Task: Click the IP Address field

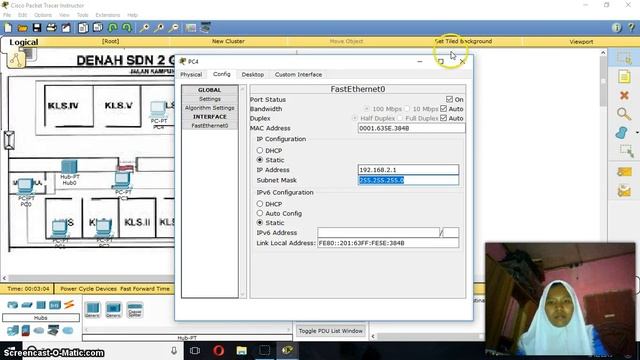Action: 408,169
